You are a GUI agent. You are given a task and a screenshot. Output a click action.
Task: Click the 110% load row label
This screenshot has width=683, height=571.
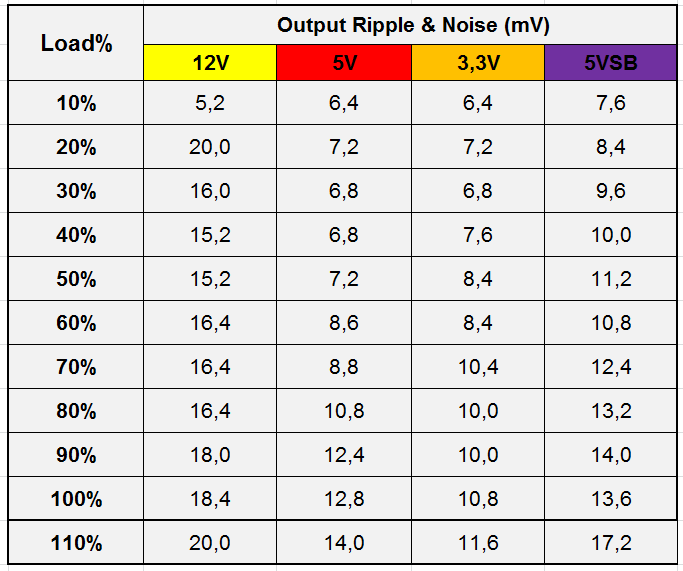pos(76,543)
